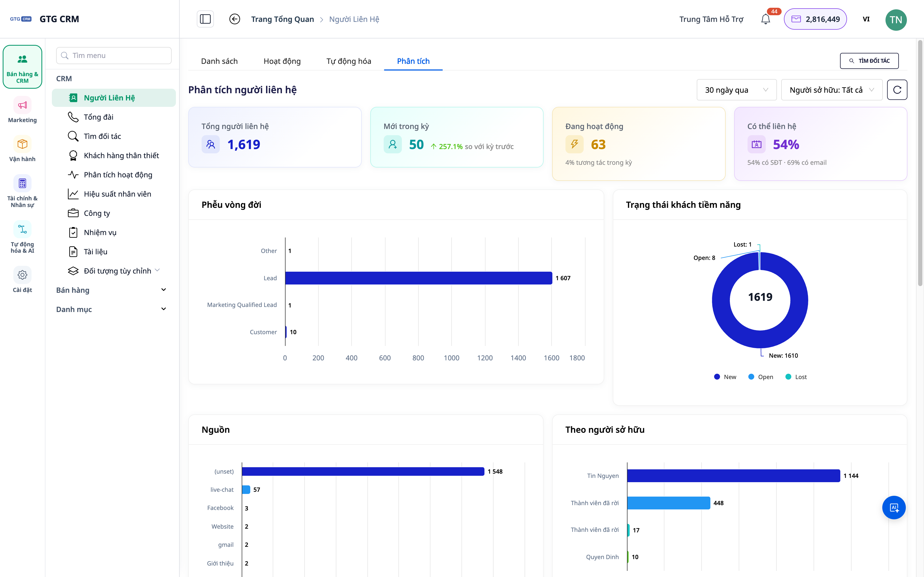Open the AI assistant floating button

click(x=894, y=508)
